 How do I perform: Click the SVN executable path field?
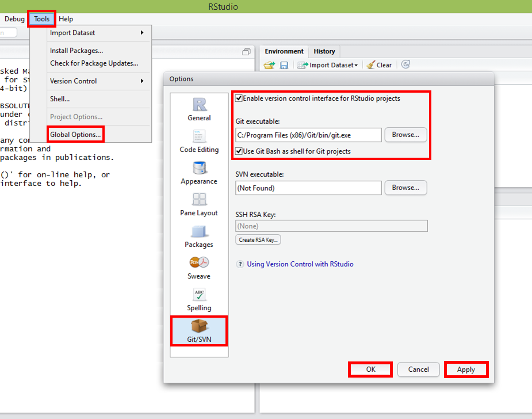click(308, 188)
